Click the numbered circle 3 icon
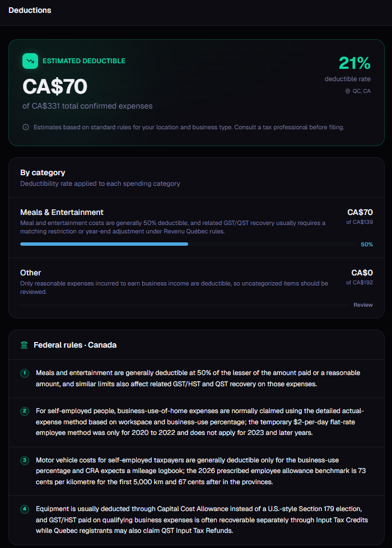The height and width of the screenshot is (548, 392). (x=25, y=460)
